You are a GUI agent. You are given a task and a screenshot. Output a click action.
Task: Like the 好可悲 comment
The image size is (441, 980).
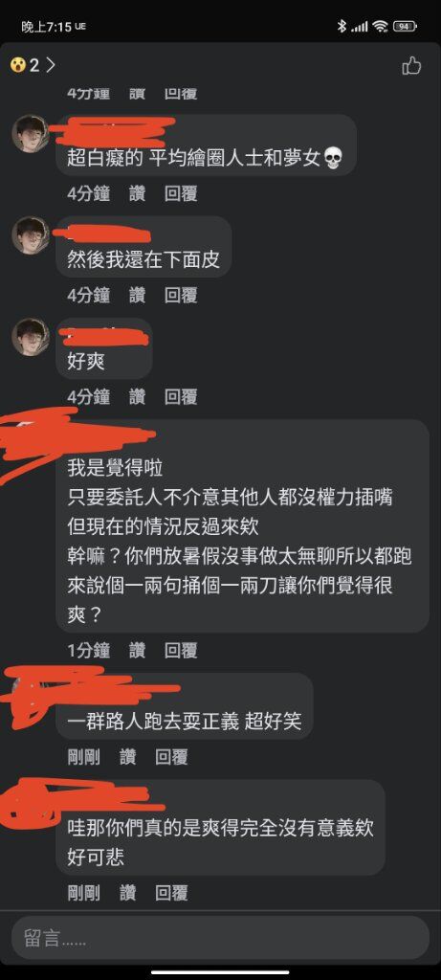pyautogui.click(x=127, y=893)
